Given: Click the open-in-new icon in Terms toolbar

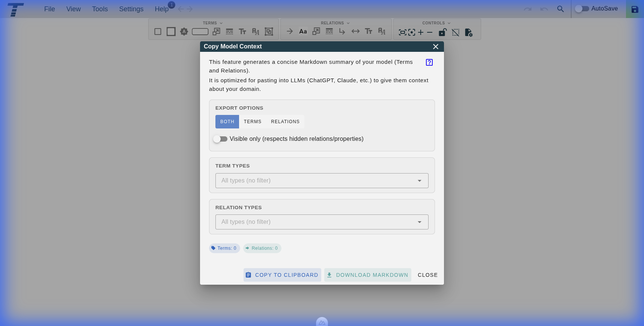Looking at the screenshot, I should click(x=217, y=32).
